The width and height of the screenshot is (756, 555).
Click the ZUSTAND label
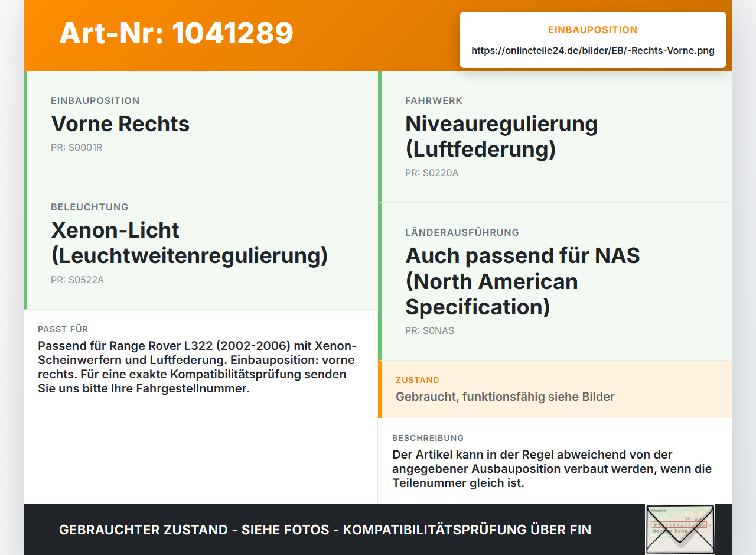[x=418, y=380]
